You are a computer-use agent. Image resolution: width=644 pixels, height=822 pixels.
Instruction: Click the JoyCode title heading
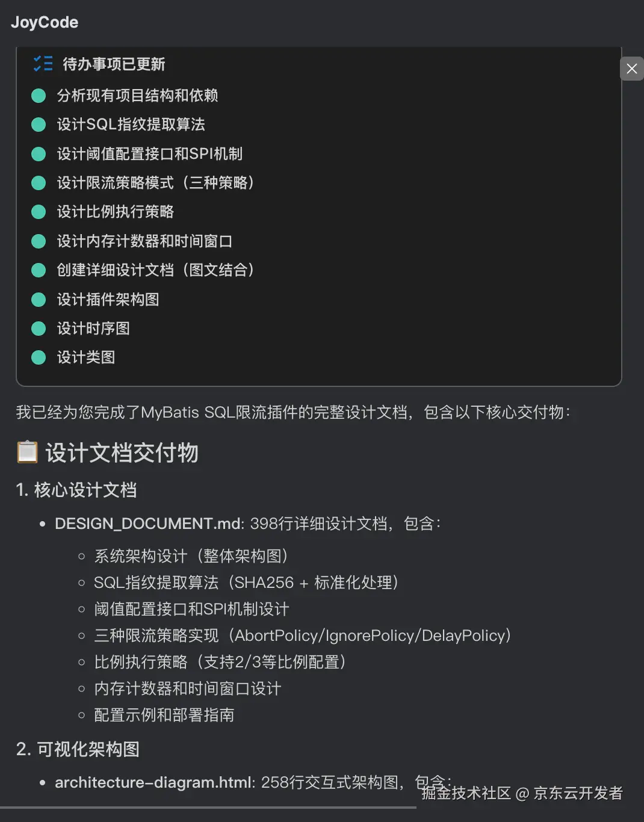pyautogui.click(x=45, y=22)
